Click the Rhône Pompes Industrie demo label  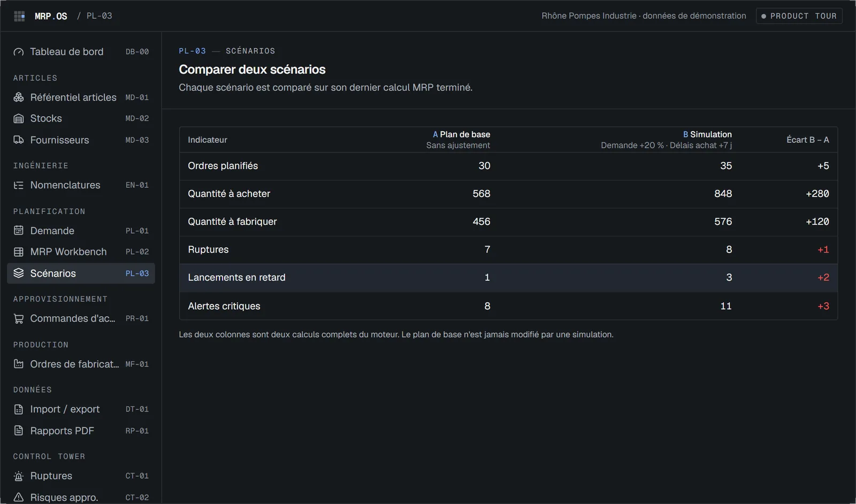click(644, 16)
